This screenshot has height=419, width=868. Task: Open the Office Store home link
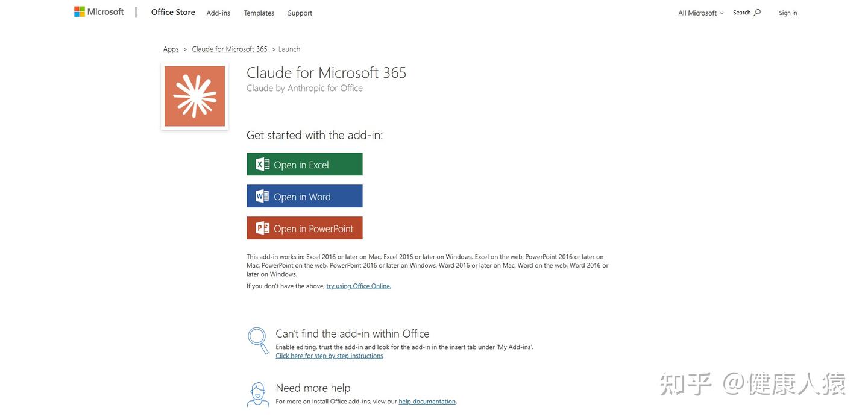[173, 12]
